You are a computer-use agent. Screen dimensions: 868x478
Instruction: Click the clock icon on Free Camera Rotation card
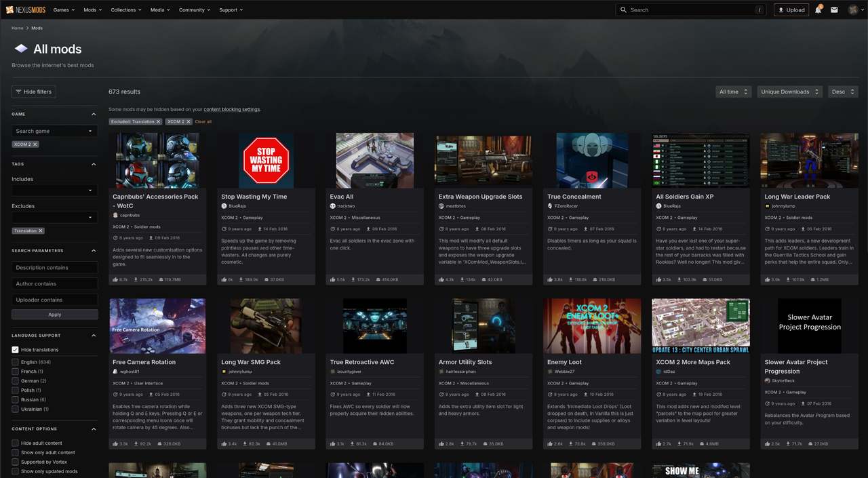(115, 395)
